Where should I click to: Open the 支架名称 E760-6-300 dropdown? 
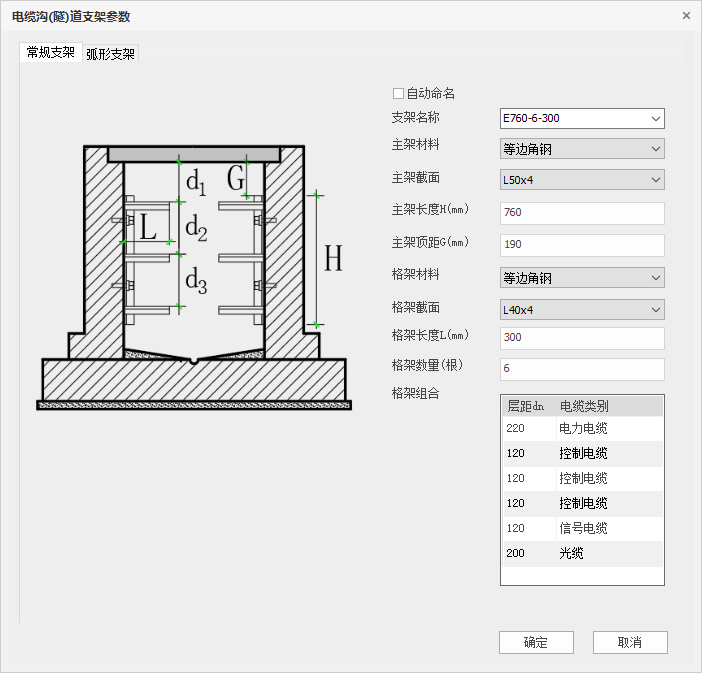click(x=582, y=119)
